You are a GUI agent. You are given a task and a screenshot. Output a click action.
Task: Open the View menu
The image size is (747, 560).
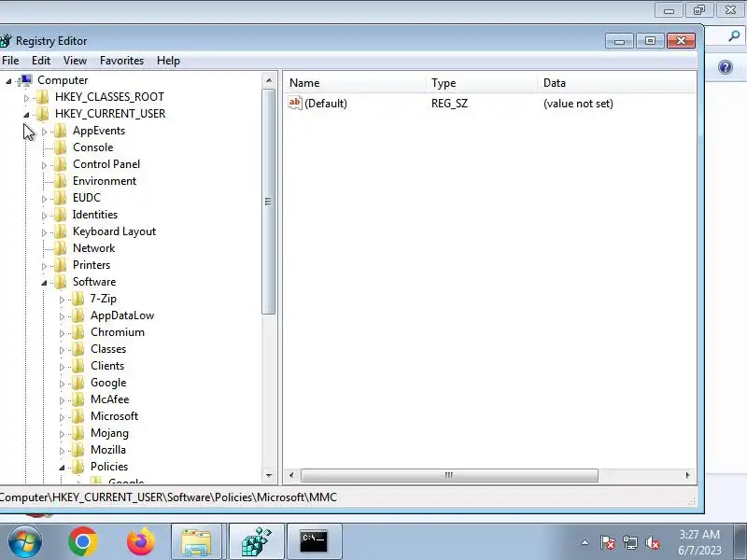coord(75,61)
